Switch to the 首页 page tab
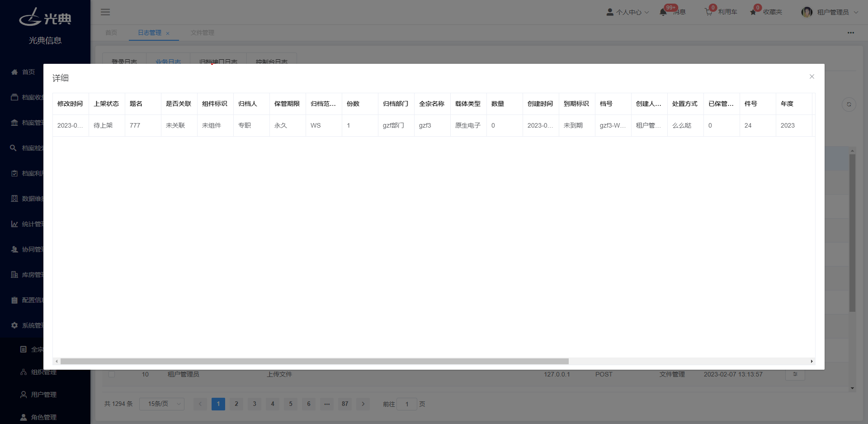The width and height of the screenshot is (868, 424). tap(111, 33)
